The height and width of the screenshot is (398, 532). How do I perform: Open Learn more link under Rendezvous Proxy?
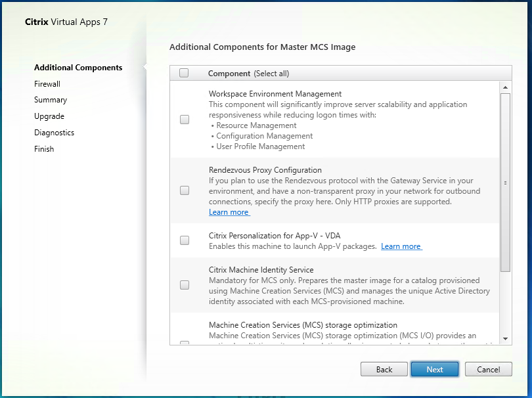[229, 212]
